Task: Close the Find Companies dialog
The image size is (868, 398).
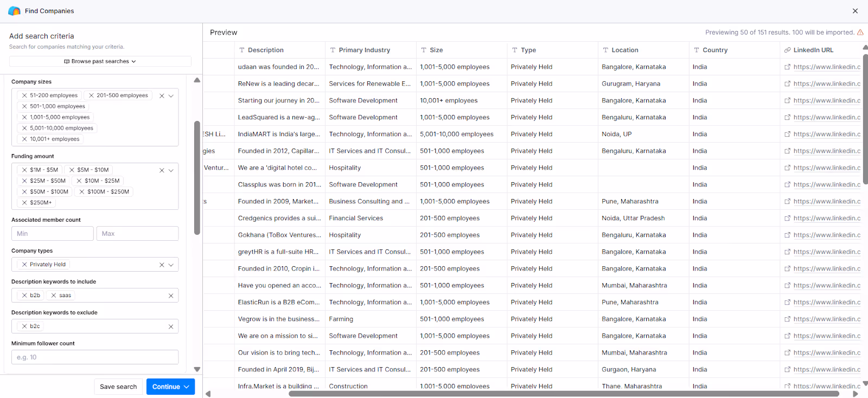Action: [855, 11]
